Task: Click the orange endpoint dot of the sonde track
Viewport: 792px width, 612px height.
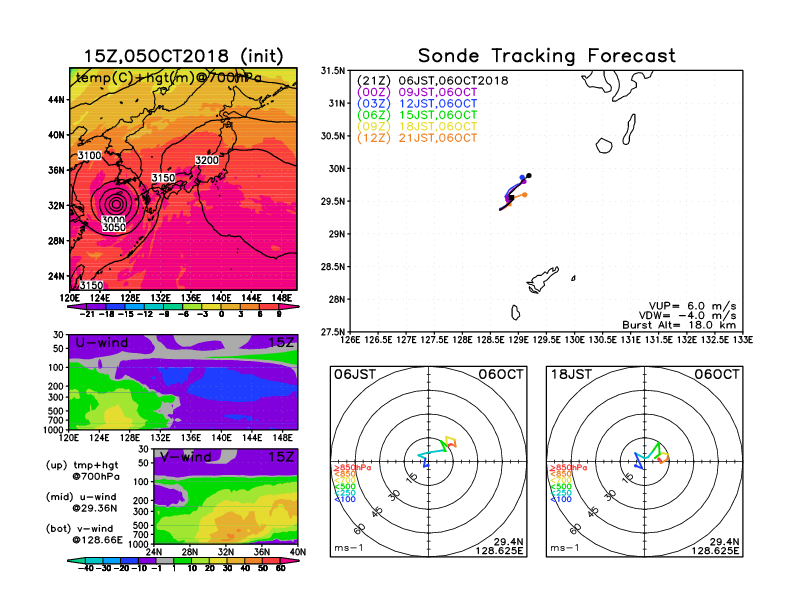Action: pos(525,194)
